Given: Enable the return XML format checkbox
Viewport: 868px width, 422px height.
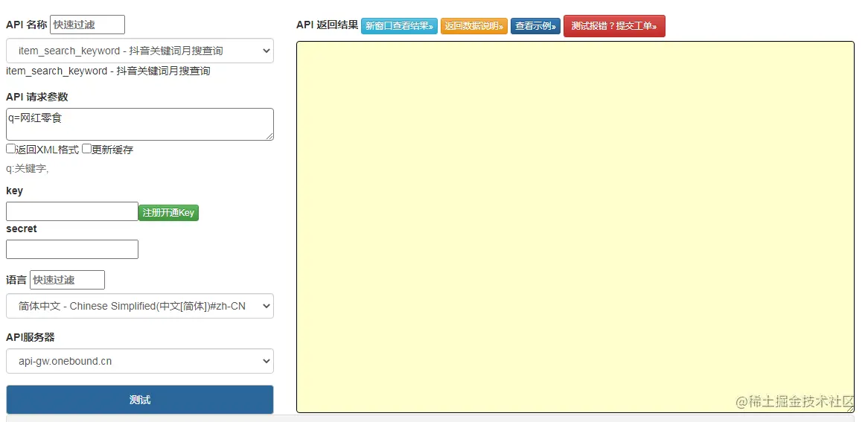Looking at the screenshot, I should (10, 149).
